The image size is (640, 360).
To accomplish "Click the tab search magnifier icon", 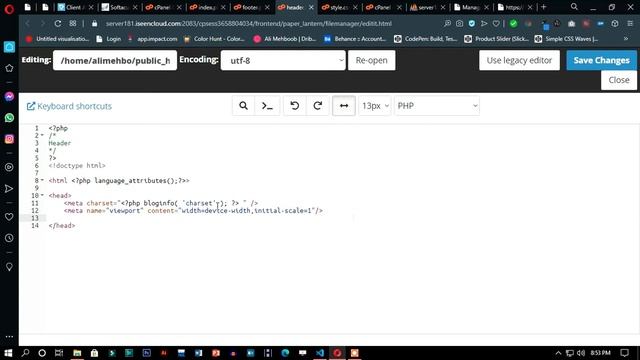I will tap(574, 7).
